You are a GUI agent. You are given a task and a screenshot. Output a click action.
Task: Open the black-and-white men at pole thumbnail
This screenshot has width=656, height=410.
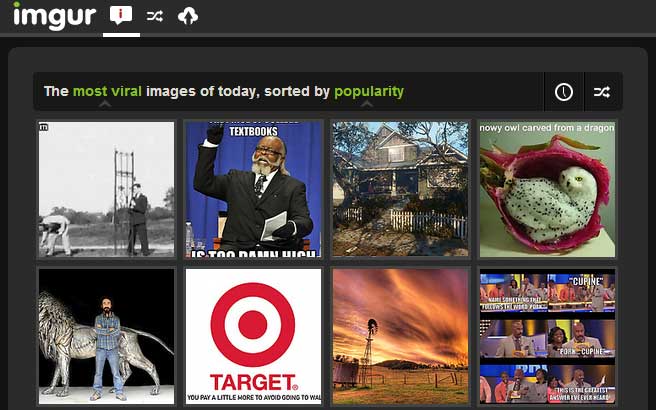pyautogui.click(x=107, y=189)
